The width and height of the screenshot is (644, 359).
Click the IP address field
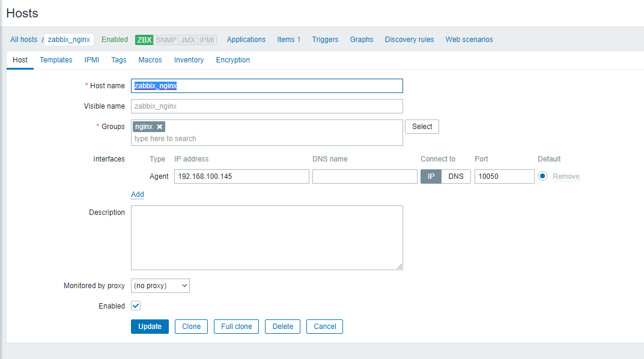(x=241, y=176)
